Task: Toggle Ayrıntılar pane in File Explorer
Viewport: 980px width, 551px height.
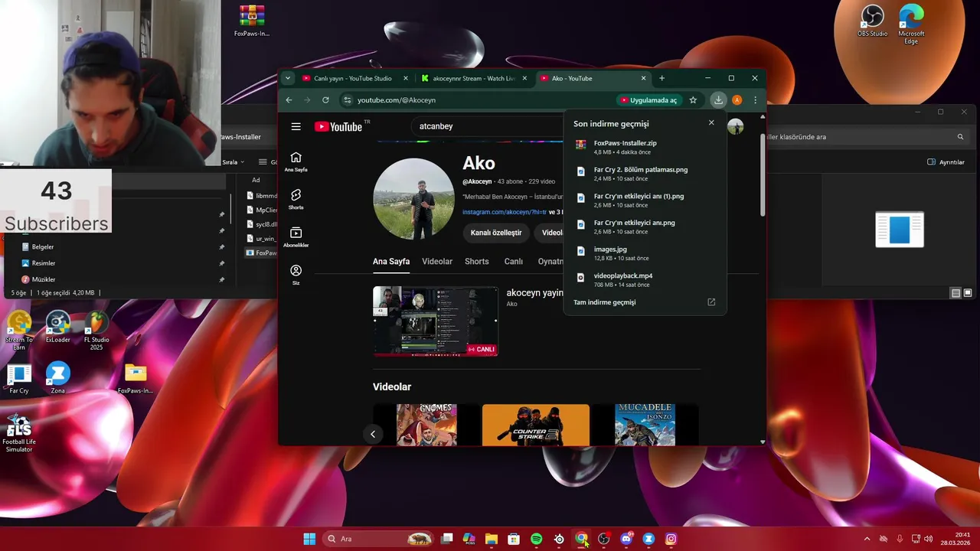Action: (946, 162)
